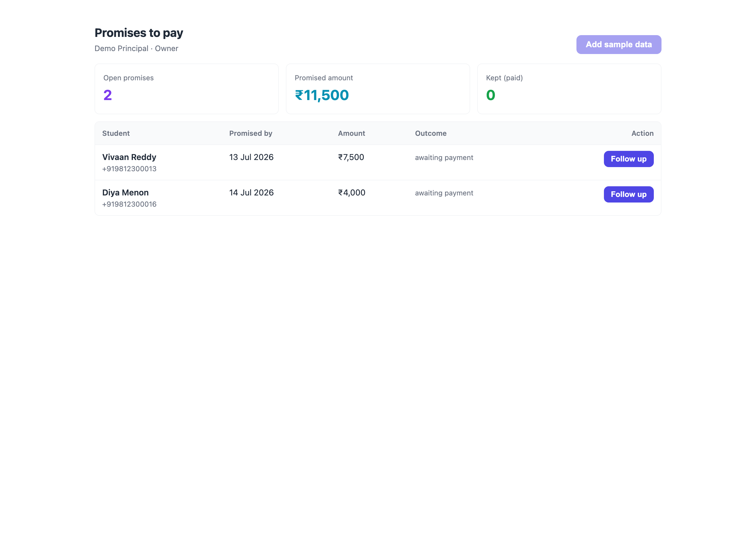Click the Student column header
Viewport: 756px width, 555px height.
116,133
